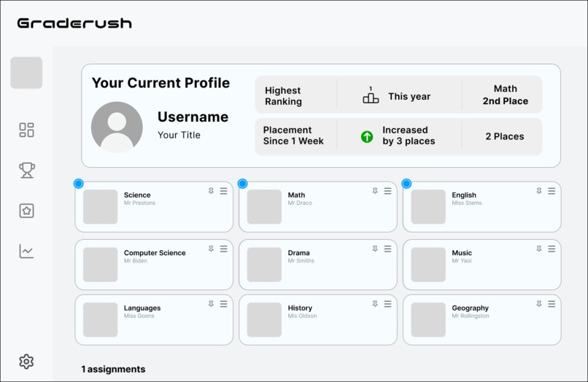
Task: Open the Computer Science card menu icon
Action: tap(224, 249)
